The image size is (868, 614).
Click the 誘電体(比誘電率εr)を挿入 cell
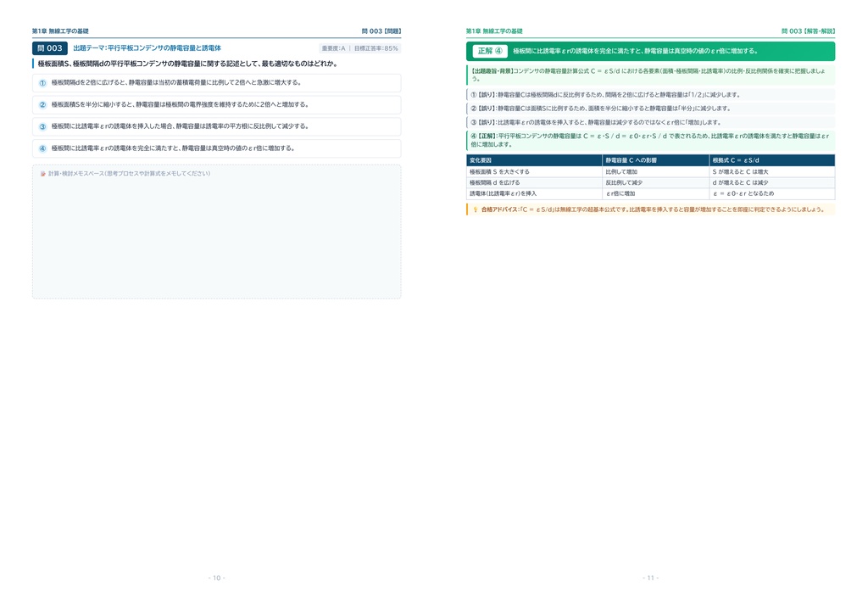[534, 193]
